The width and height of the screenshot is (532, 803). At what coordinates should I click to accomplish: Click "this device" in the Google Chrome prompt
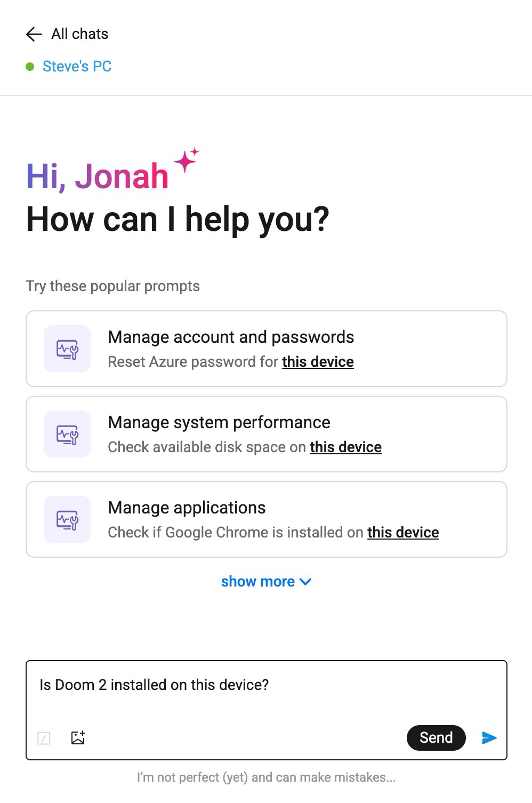403,533
